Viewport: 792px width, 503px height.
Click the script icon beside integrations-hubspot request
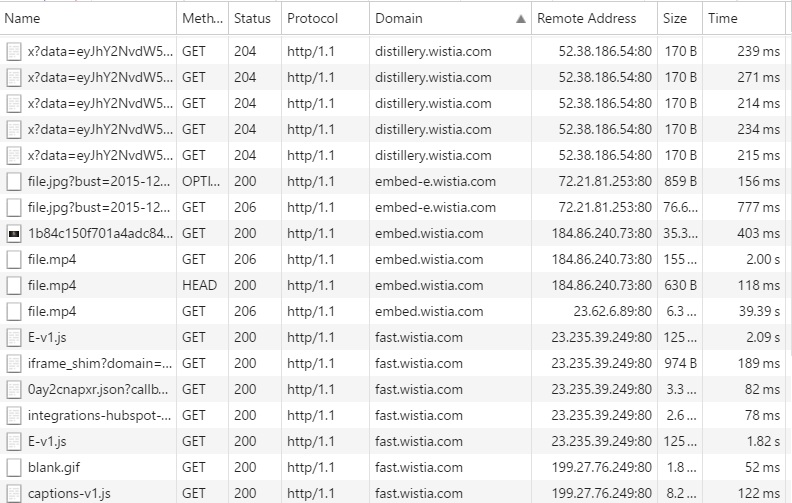point(14,416)
